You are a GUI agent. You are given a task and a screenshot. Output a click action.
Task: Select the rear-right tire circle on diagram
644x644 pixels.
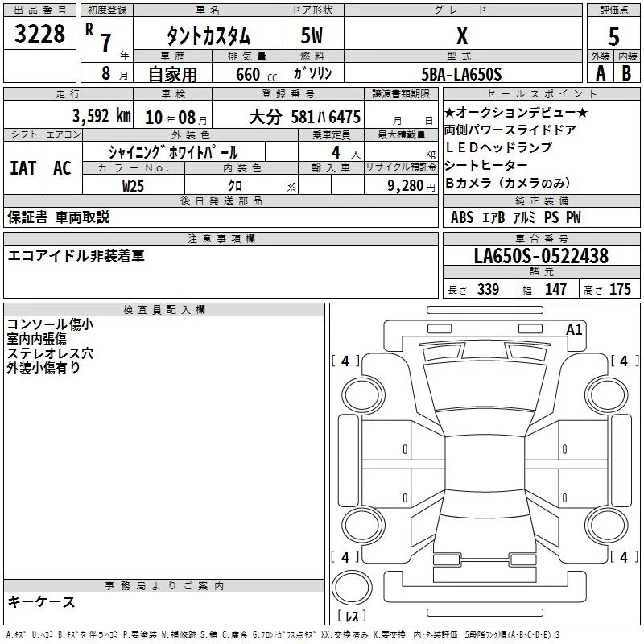point(608,526)
